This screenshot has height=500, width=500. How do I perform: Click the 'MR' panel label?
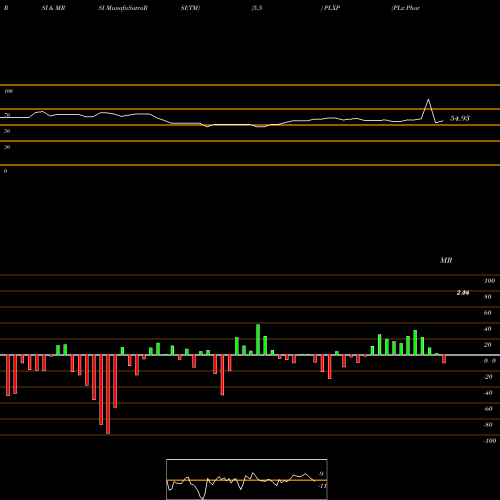click(446, 260)
